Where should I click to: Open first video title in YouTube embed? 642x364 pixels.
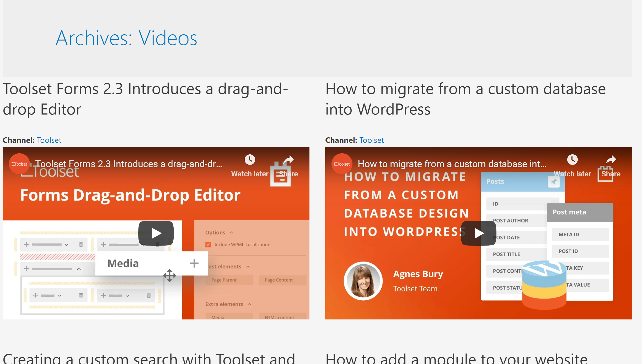129,164
